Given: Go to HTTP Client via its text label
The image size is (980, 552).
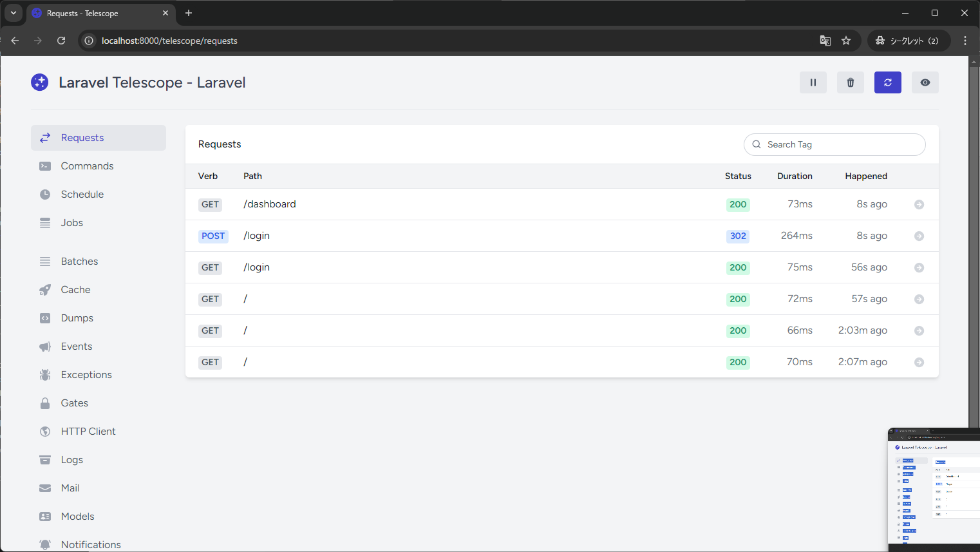Looking at the screenshot, I should coord(88,432).
